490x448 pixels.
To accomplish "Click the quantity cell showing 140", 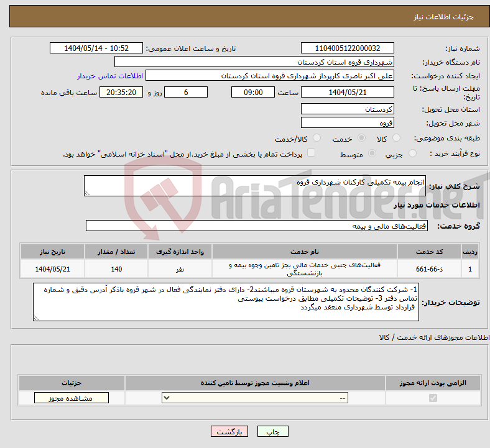I will [116, 269].
